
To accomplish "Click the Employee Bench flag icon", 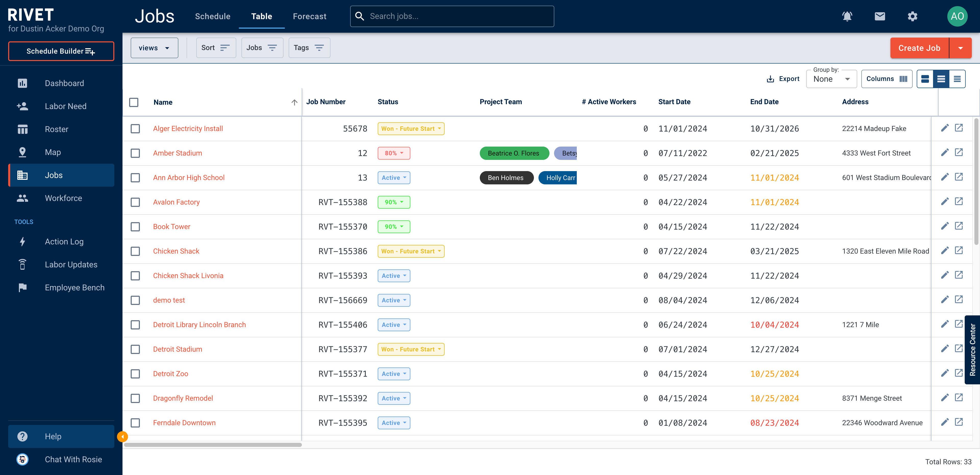I will tap(22, 287).
